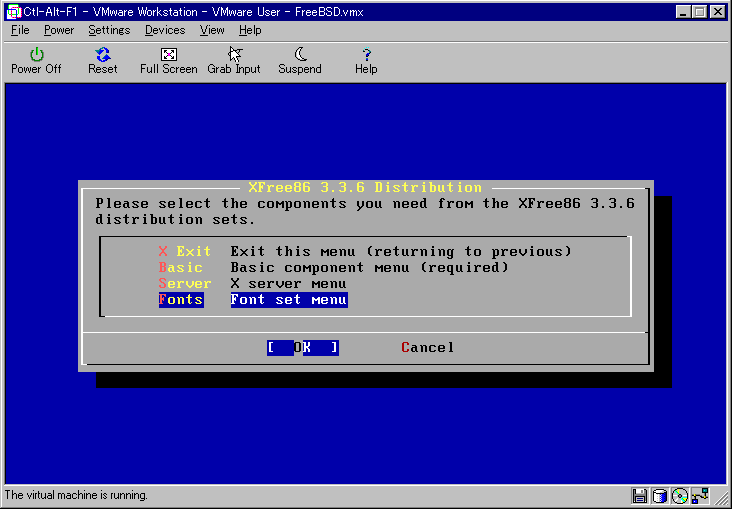The image size is (732, 509).
Task: Click the network adapter status bar icon
Action: (700, 496)
